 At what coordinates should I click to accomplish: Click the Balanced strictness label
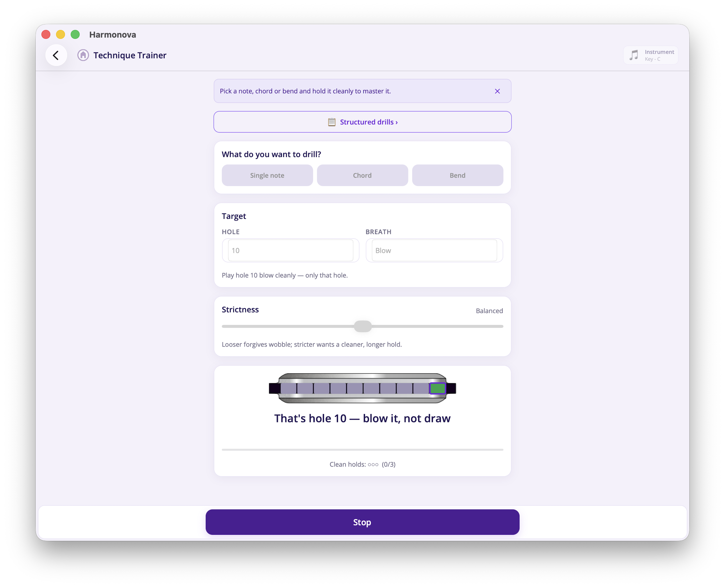(489, 311)
